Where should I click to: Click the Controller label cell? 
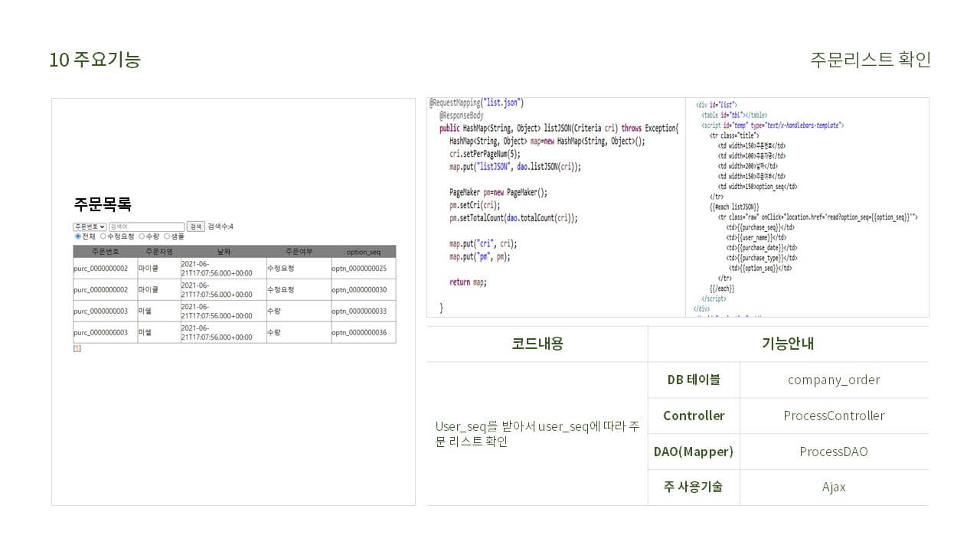click(694, 416)
